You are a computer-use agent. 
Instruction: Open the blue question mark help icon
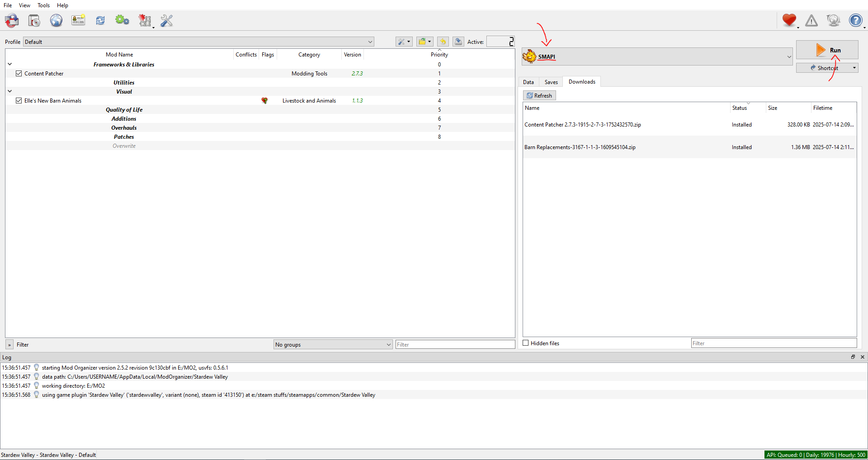(855, 20)
